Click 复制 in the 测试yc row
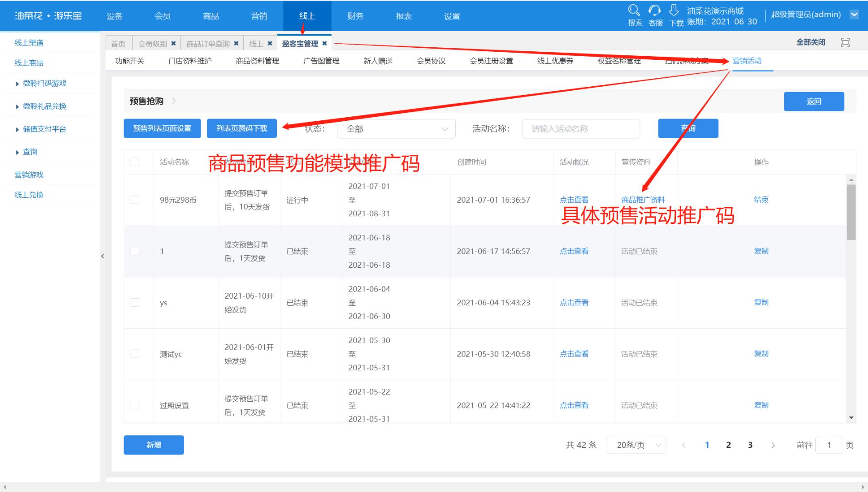The width and height of the screenshot is (868, 492). tap(761, 354)
